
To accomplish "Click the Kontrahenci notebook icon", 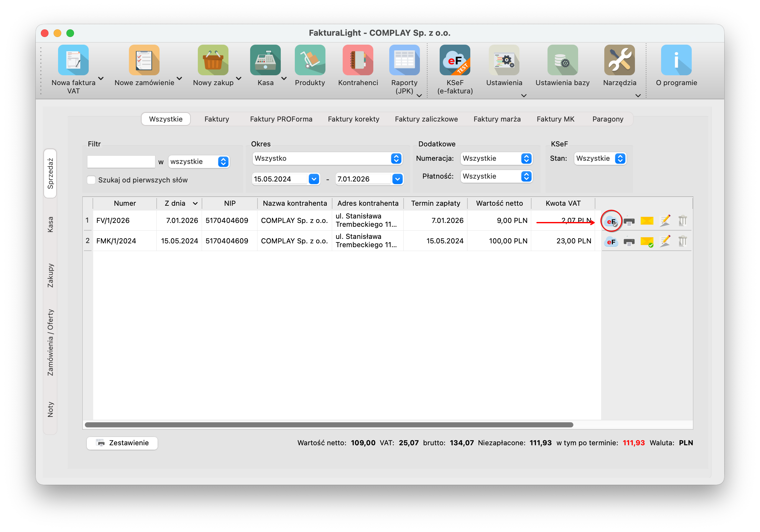I will [x=357, y=60].
